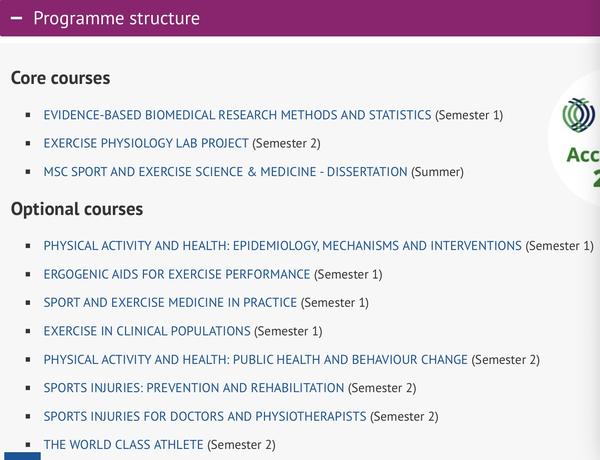Open Exercise in Clinical Populations course
This screenshot has width=600, height=460.
coord(147,331)
